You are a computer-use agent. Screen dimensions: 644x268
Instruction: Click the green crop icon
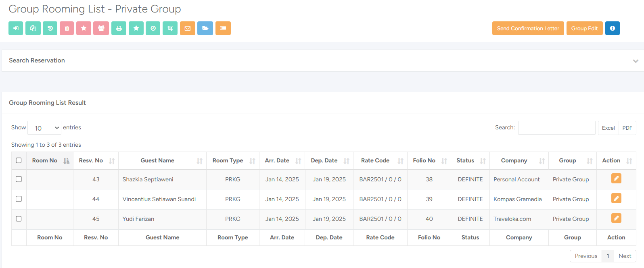click(x=170, y=28)
